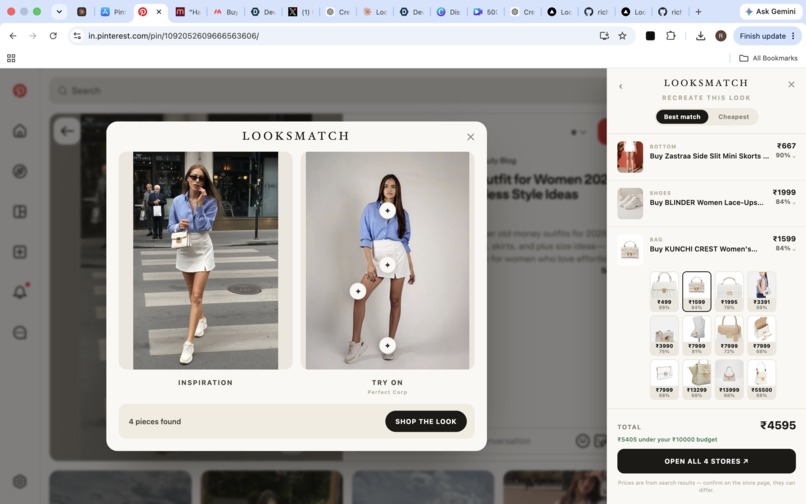Tap the bag hotspot beside the leg
The width and height of the screenshot is (806, 504).
pyautogui.click(x=358, y=291)
